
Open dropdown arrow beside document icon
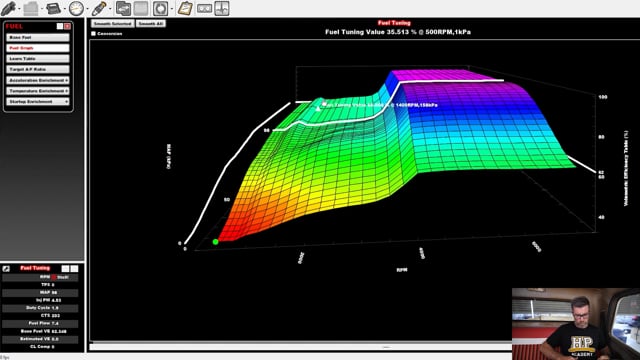pyautogui.click(x=41, y=9)
